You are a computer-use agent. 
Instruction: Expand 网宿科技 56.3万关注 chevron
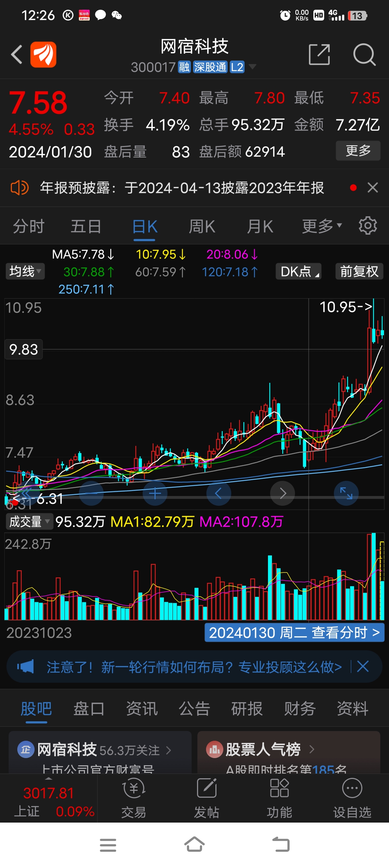168,750
